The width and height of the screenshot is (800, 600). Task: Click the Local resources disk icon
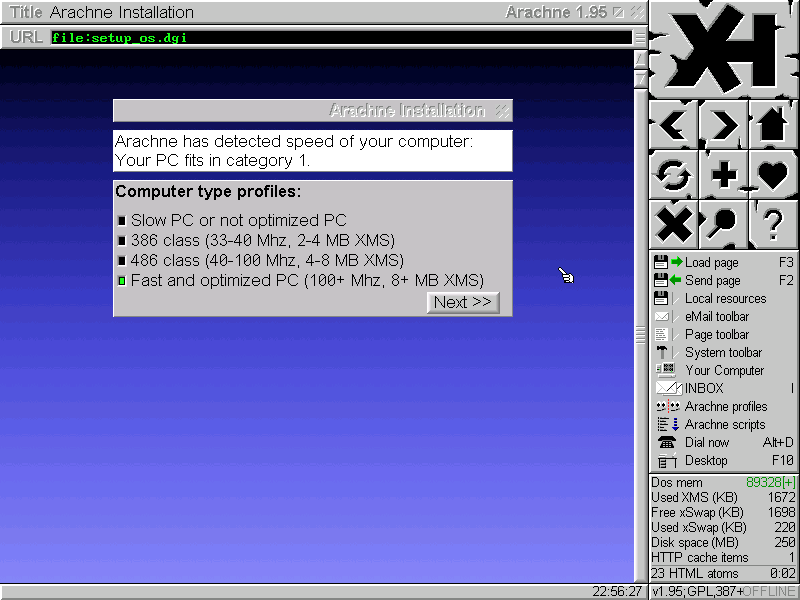point(661,298)
